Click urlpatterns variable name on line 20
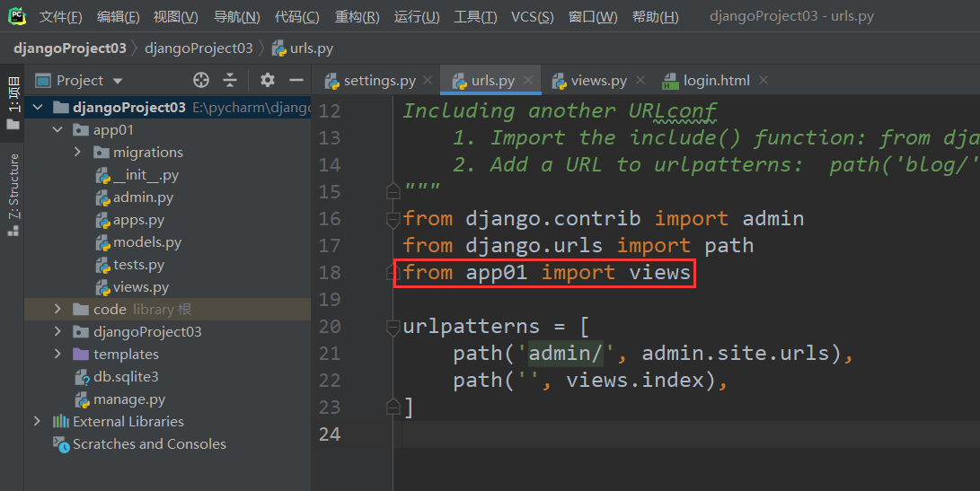This screenshot has width=980, height=491. pyautogui.click(x=472, y=326)
